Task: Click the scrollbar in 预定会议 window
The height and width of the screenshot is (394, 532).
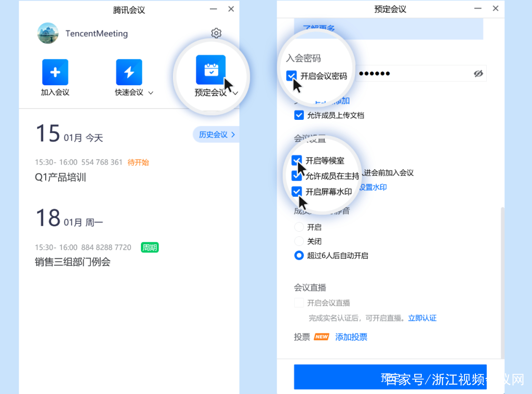Action: pos(502,282)
